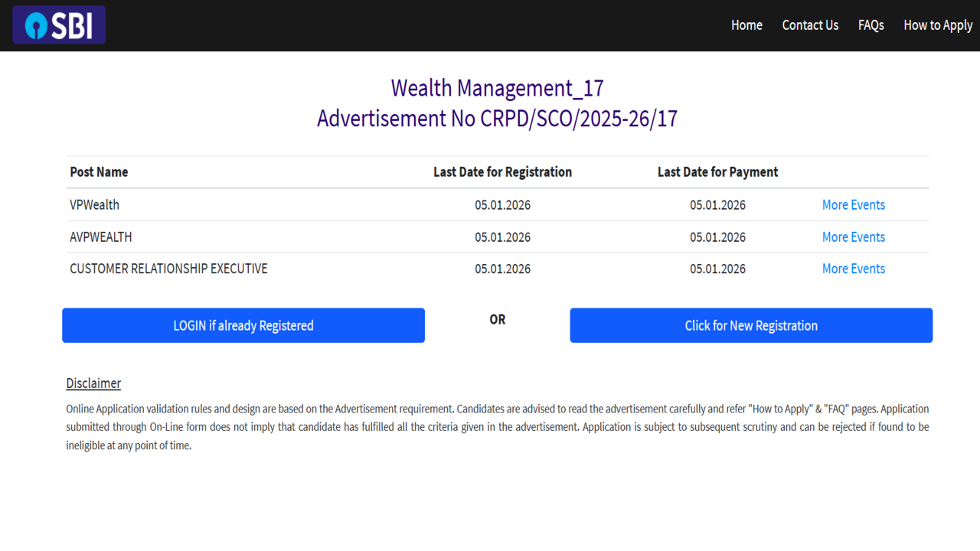
Task: Click the disclaimer paragraph text
Action: coord(497,427)
